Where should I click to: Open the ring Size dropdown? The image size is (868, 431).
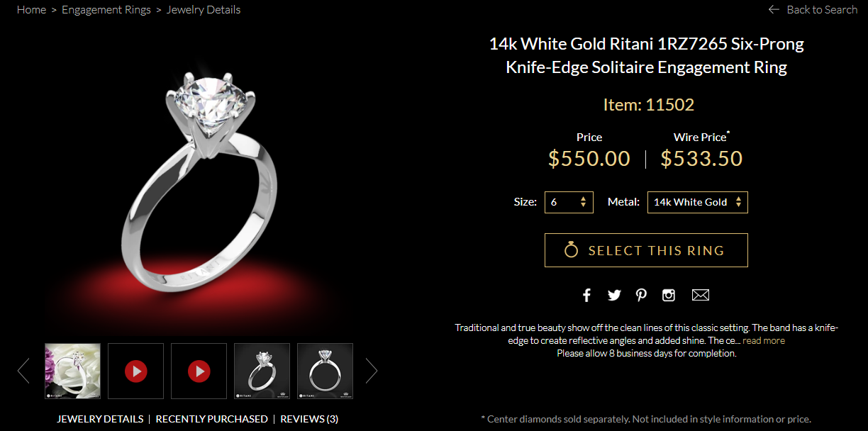[569, 202]
